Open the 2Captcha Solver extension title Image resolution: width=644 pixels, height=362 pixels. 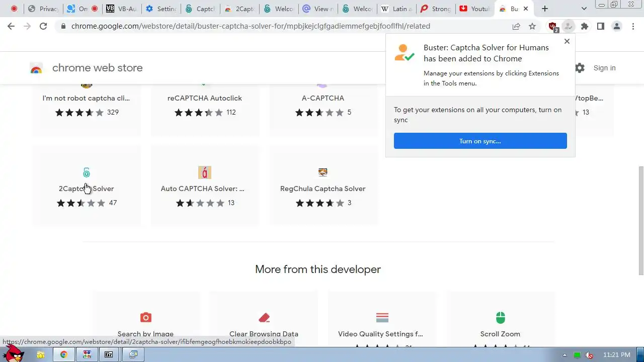[x=87, y=189]
